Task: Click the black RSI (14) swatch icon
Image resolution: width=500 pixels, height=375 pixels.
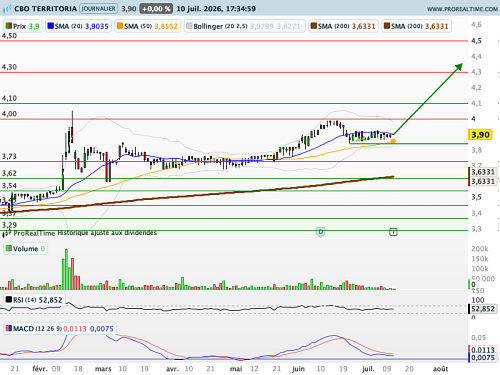Action: [9, 300]
